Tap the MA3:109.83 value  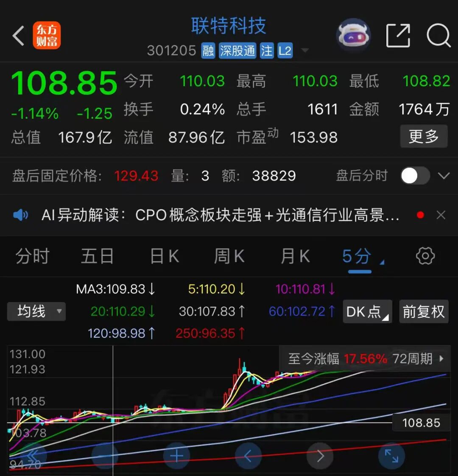click(x=116, y=289)
